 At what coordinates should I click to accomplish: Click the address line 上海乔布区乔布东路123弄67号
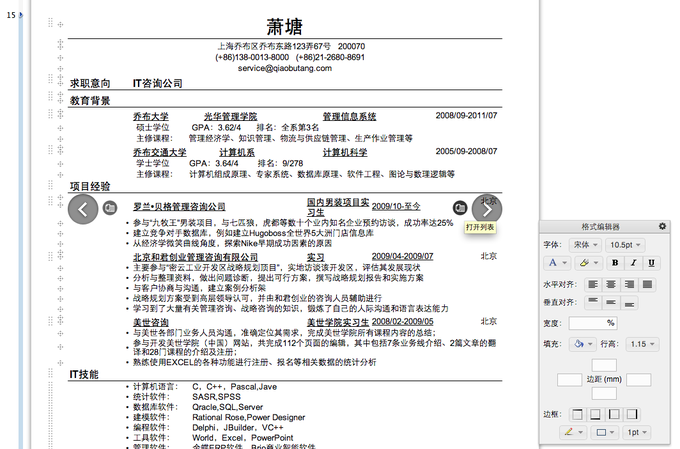tap(274, 46)
